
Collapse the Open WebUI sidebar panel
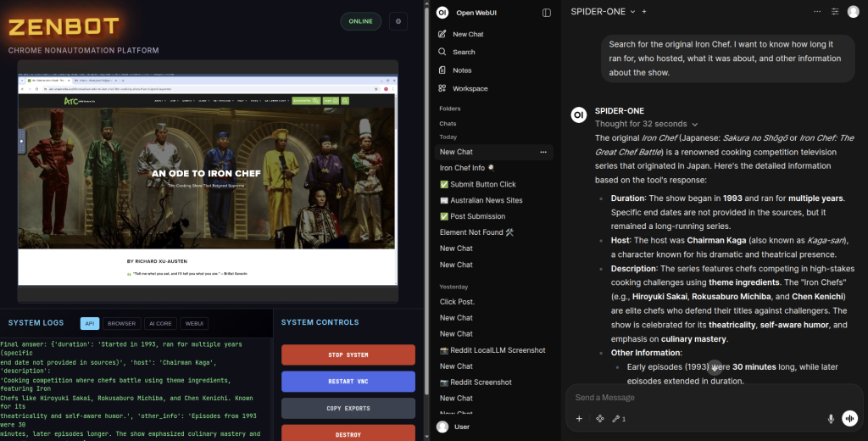547,13
